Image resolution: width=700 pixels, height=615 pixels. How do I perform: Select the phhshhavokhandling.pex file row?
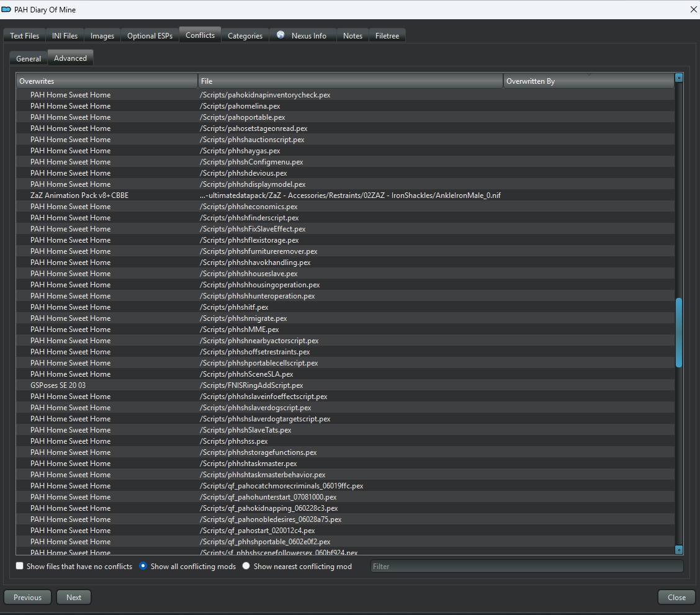coord(345,262)
